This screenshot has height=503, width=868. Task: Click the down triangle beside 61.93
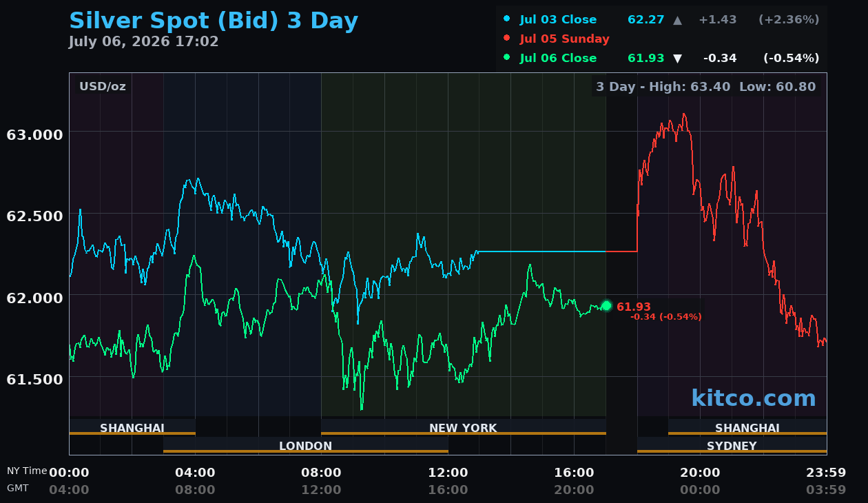[x=677, y=59]
